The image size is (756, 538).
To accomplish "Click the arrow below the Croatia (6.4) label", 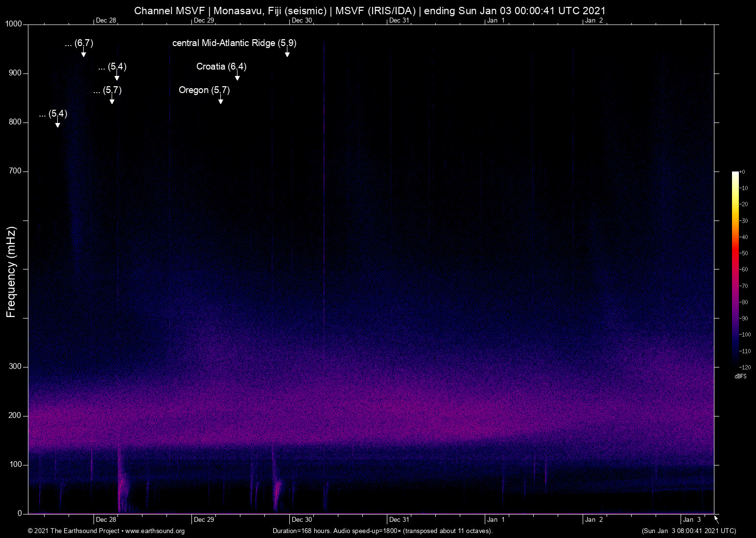I will point(237,77).
